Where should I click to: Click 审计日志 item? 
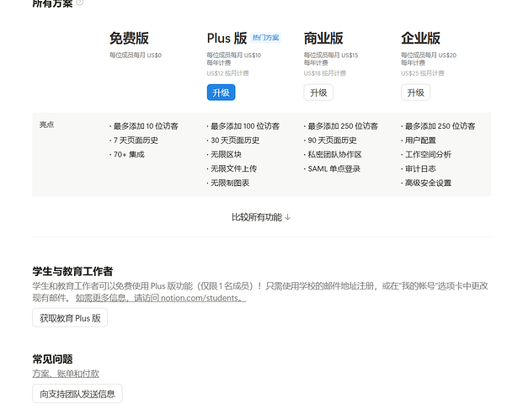point(419,168)
